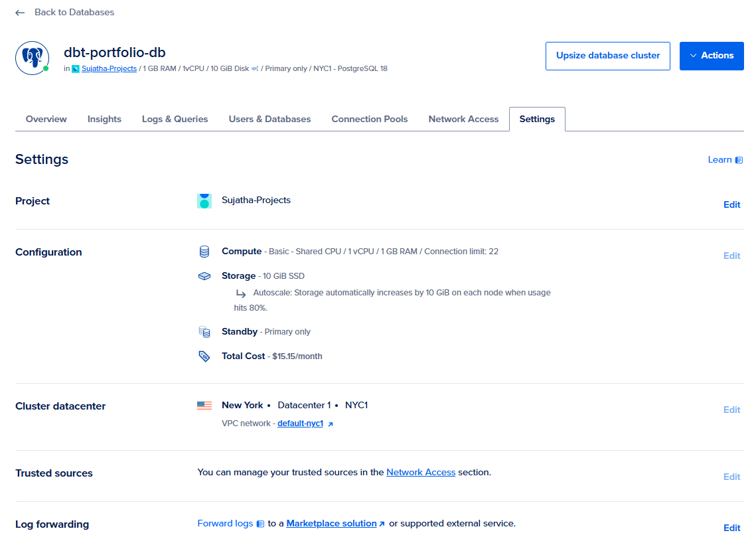Go to Logs & Queries tab
The height and width of the screenshot is (543, 756).
tap(175, 119)
